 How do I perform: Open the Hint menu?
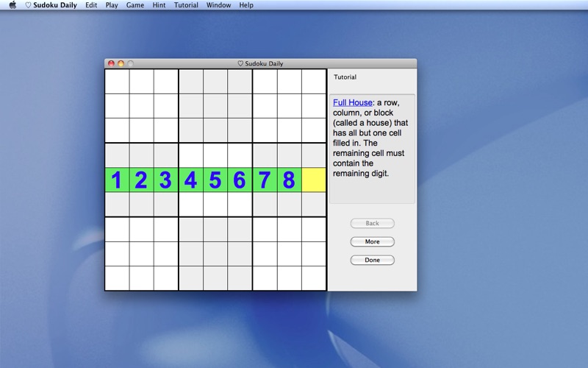pos(159,5)
